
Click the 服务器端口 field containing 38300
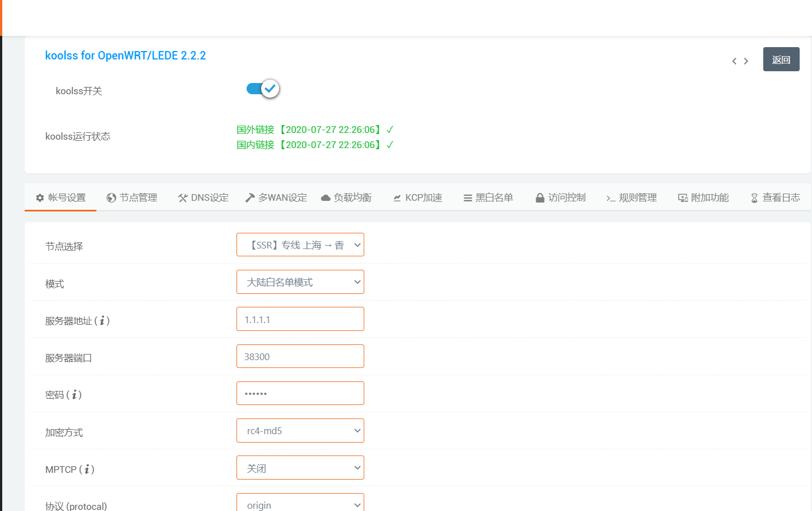click(x=300, y=357)
